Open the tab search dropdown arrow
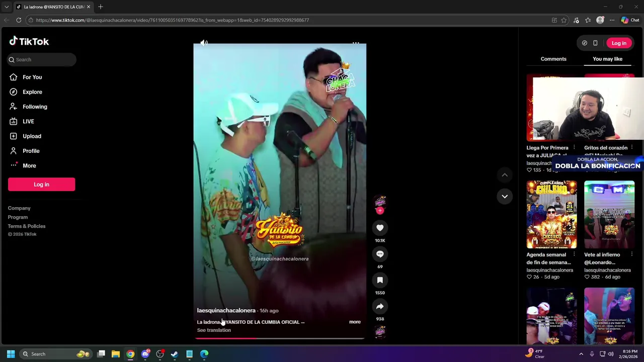644x362 pixels. 6,7
